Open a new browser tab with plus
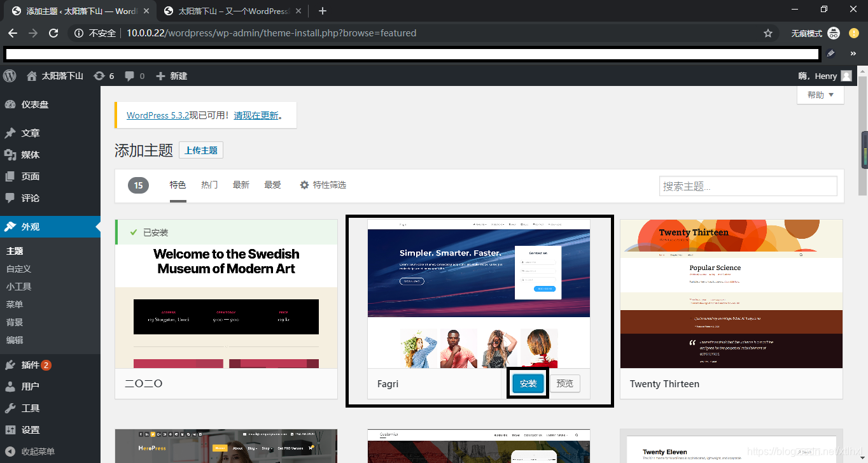This screenshot has width=868, height=463. pos(323,11)
